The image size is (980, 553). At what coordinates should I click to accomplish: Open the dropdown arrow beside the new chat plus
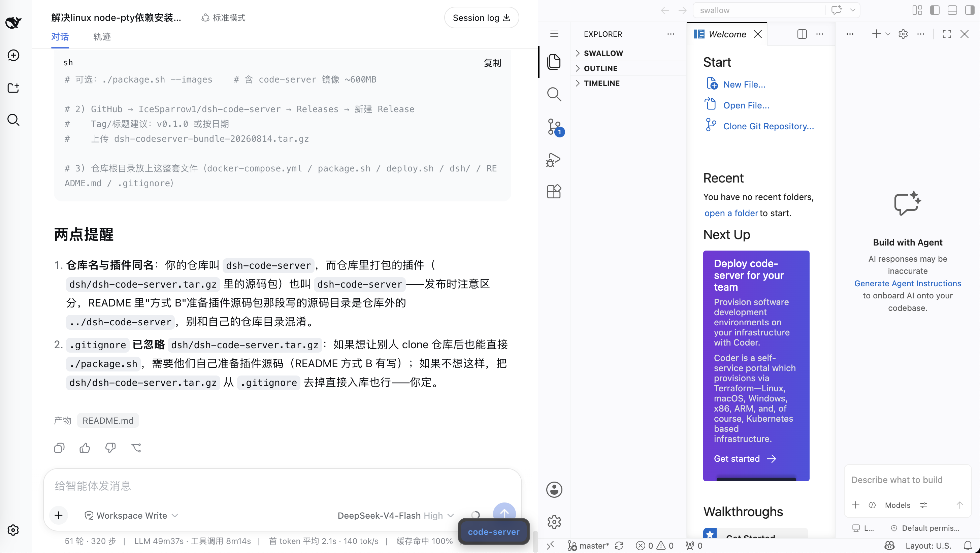pyautogui.click(x=887, y=34)
